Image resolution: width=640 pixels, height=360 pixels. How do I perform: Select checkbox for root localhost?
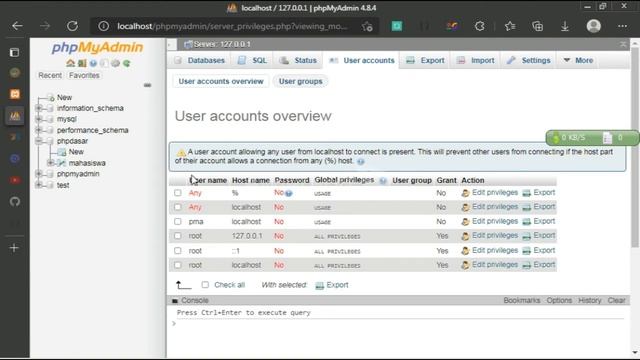tap(178, 265)
